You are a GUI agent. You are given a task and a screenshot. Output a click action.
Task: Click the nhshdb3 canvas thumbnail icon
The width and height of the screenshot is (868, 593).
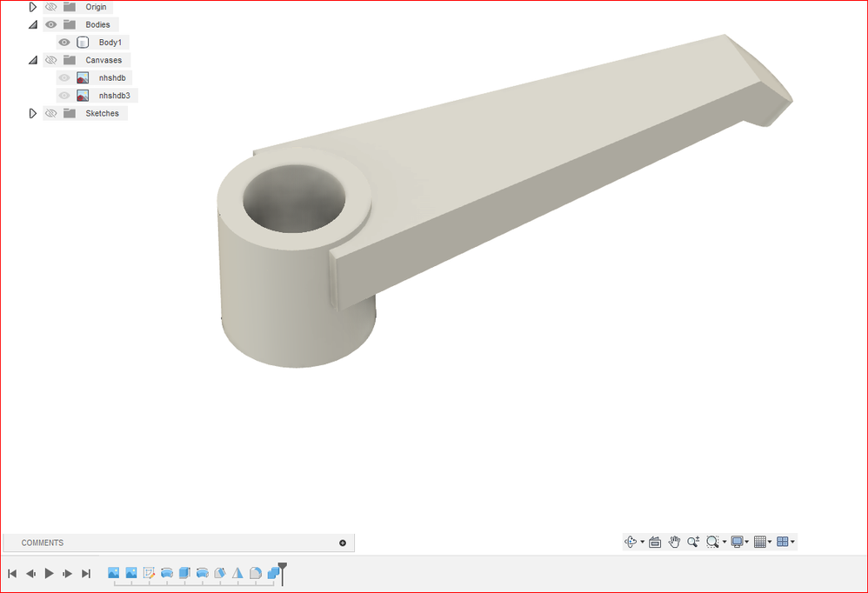(x=81, y=95)
